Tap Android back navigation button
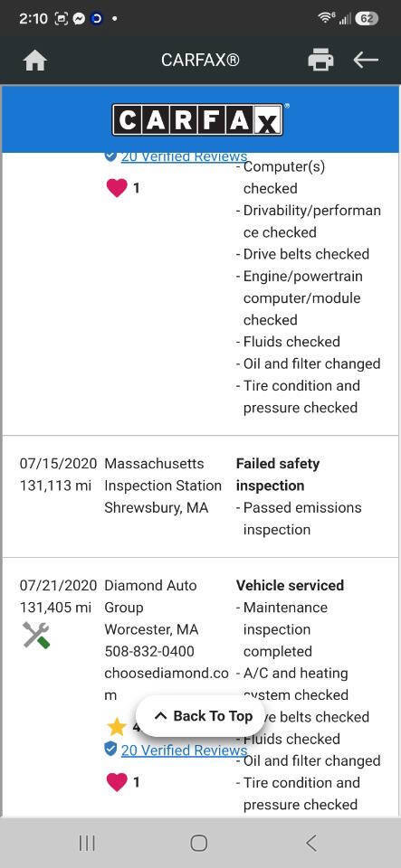 [x=311, y=843]
